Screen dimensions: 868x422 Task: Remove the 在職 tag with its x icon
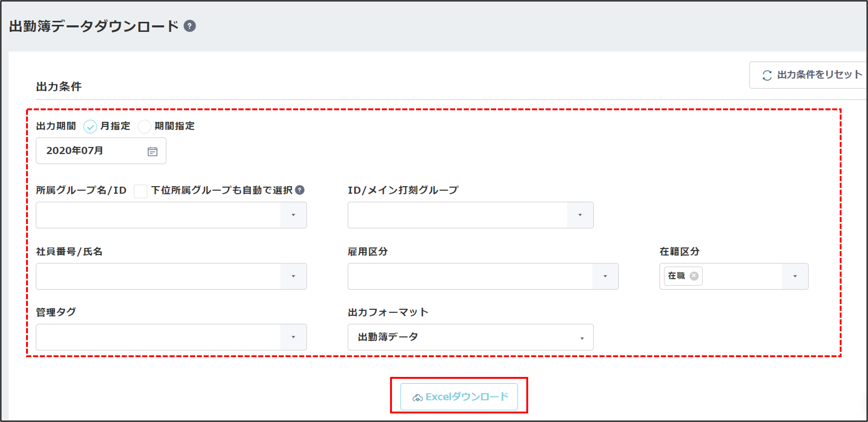pos(694,276)
